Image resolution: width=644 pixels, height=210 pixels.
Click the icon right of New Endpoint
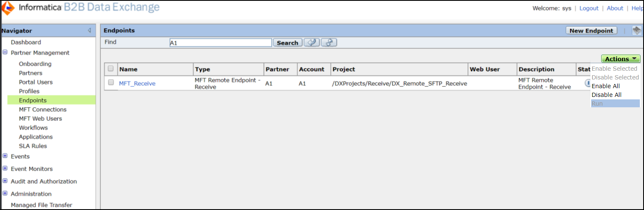637,30
